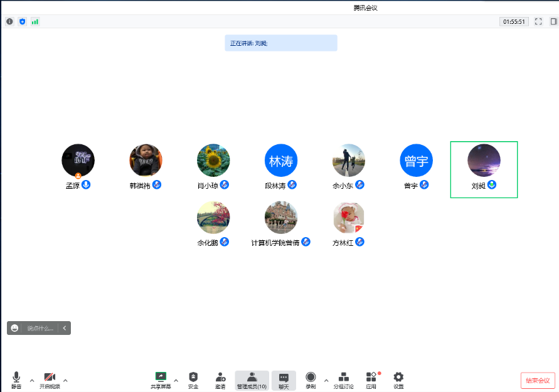Viewport: 559px width, 392px height.
Task: Click the red End Meeting (结束会议) button
Action: pos(538,380)
